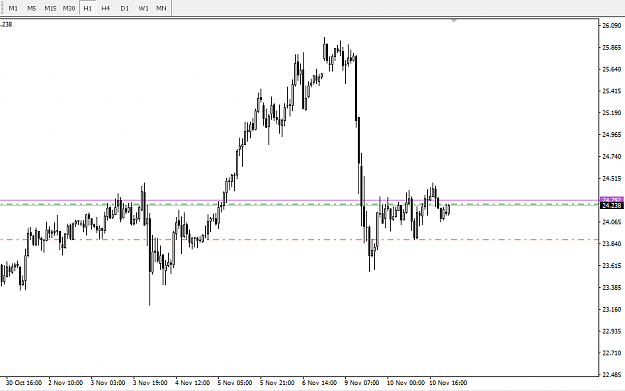Click the 22.935 price scale value
This screenshot has width=625, height=391.
point(611,331)
